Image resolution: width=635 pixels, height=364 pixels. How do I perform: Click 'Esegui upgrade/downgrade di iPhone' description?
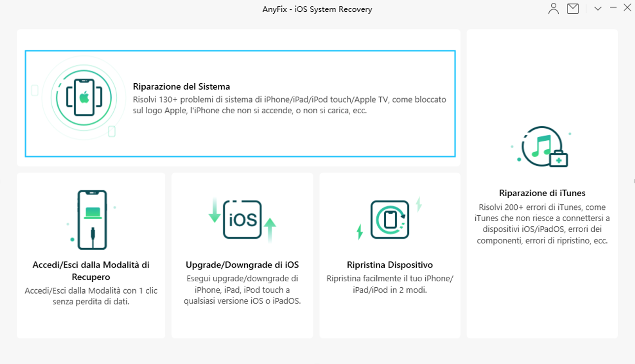[x=242, y=290]
